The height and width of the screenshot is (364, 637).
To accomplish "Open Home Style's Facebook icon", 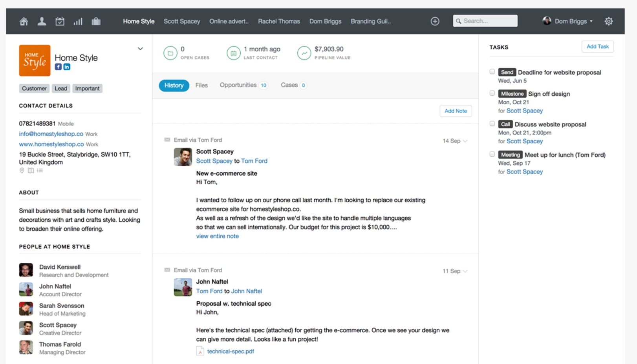I will click(x=58, y=67).
